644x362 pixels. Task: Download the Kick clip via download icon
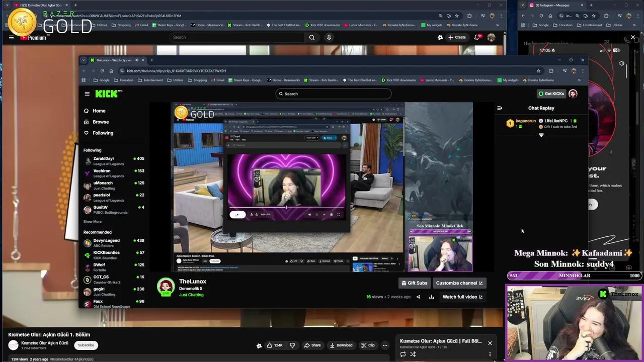coord(431,297)
